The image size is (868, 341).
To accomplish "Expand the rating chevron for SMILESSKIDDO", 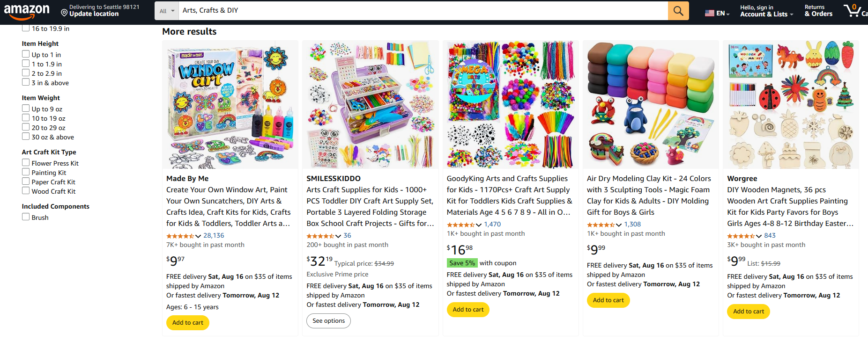I will (338, 236).
